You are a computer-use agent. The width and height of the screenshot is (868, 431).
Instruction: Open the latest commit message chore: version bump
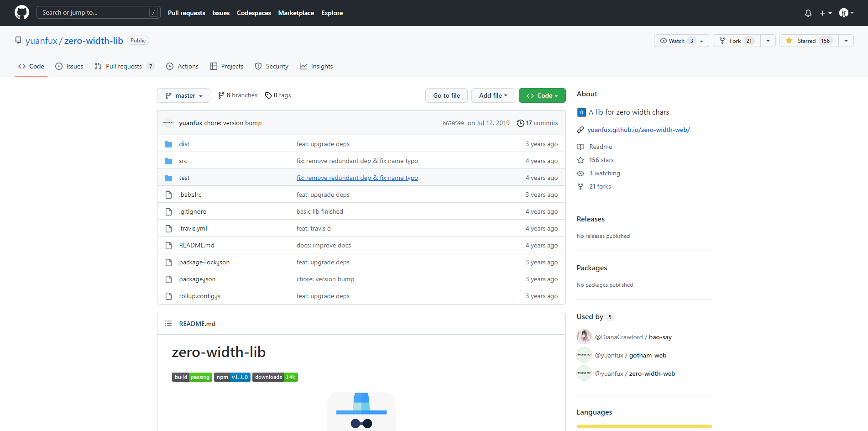pos(233,123)
